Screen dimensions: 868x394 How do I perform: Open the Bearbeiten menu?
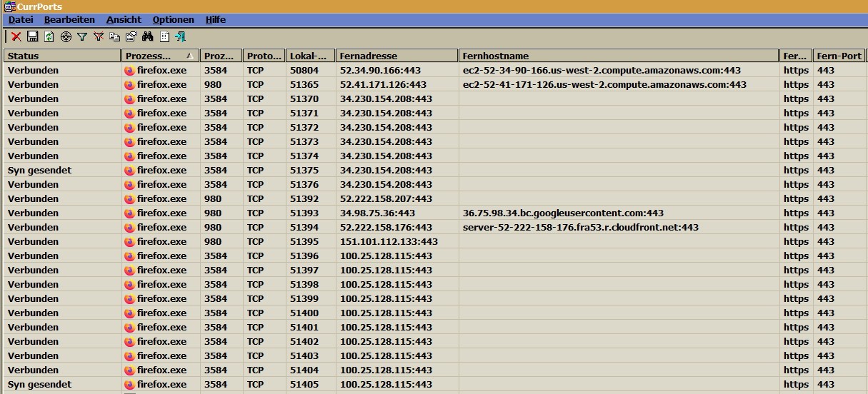69,20
